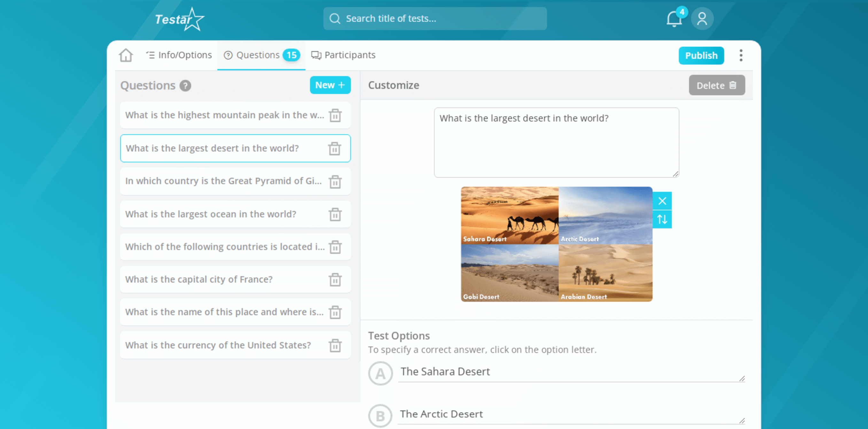This screenshot has height=429, width=868.
Task: Delete the Great Pyramid question
Action: pos(335,182)
